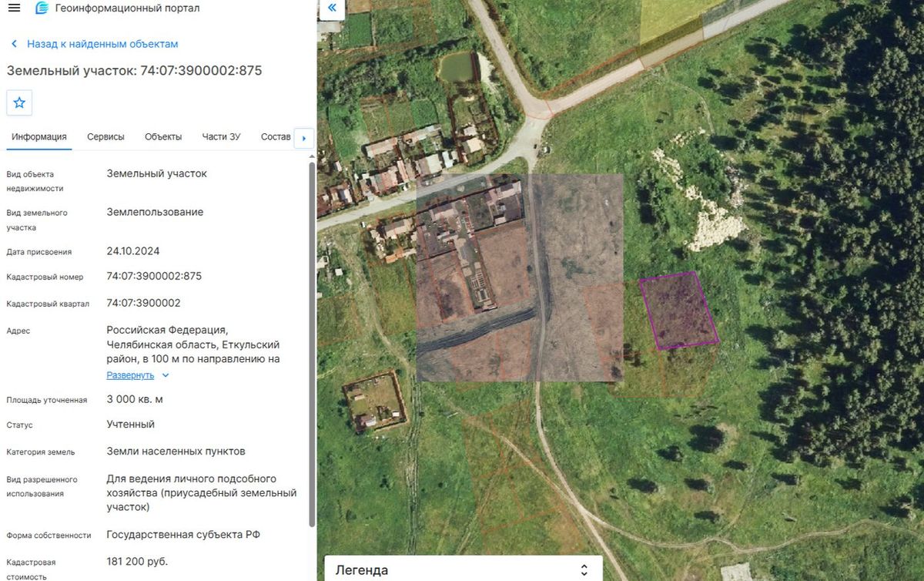This screenshot has height=581, width=924.
Task: Click the status value Учтенный
Action: pos(130,425)
